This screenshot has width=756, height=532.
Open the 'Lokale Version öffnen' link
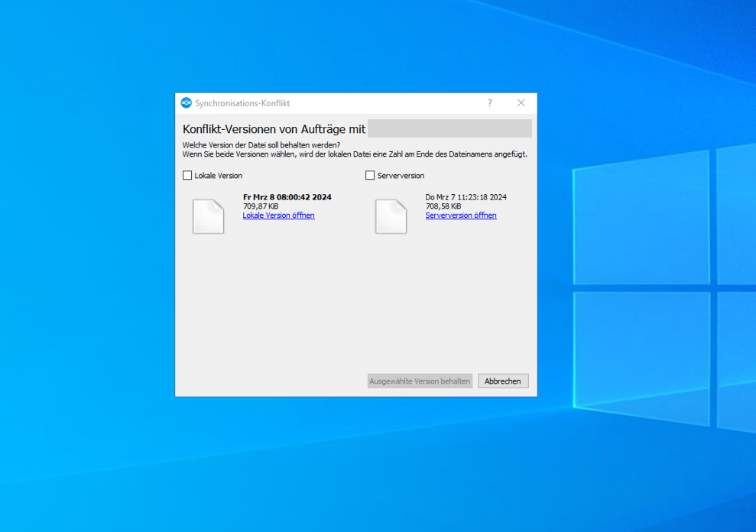point(278,216)
